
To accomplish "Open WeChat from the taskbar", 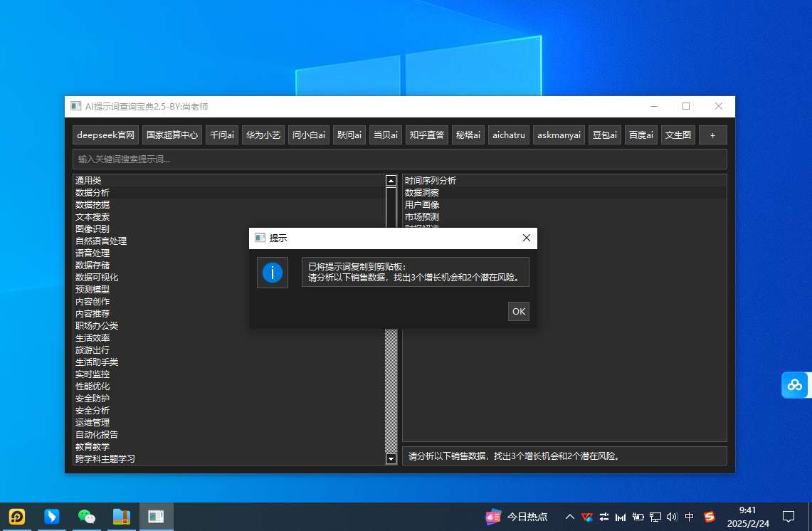I will [87, 517].
